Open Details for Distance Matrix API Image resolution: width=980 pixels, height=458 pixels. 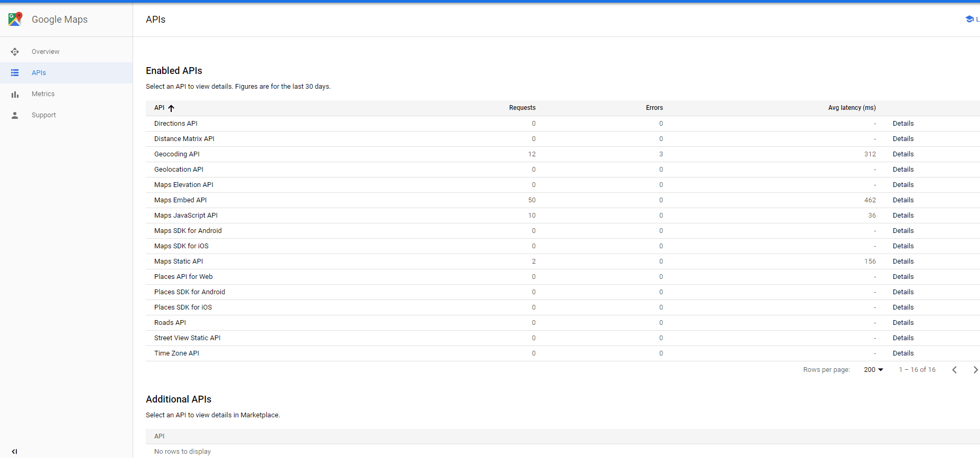[903, 139]
